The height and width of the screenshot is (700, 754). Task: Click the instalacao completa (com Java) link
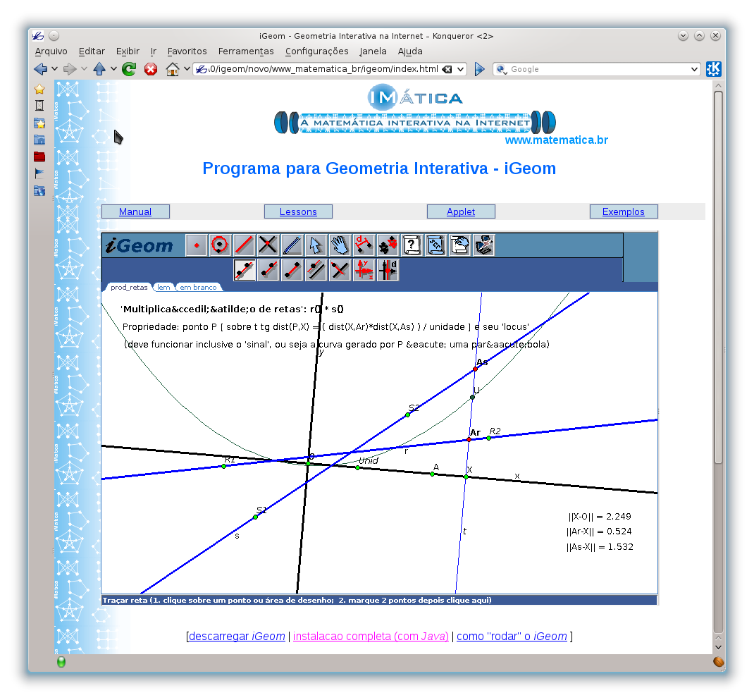click(371, 637)
